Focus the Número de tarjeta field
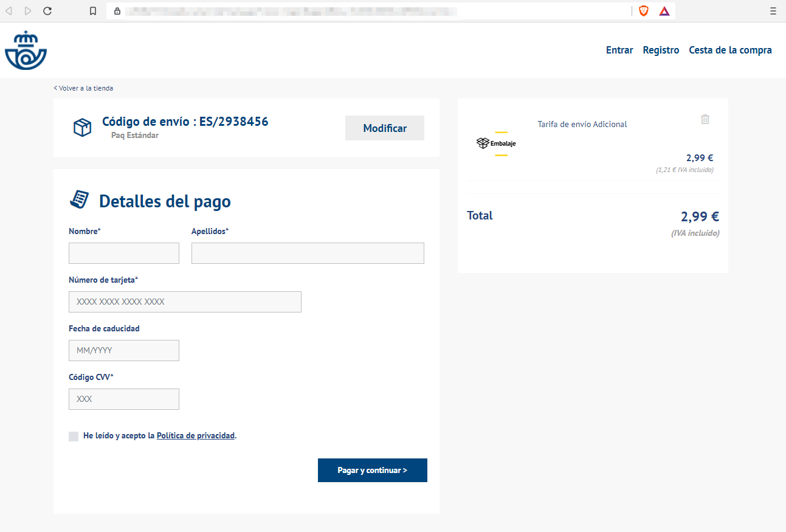 point(185,302)
